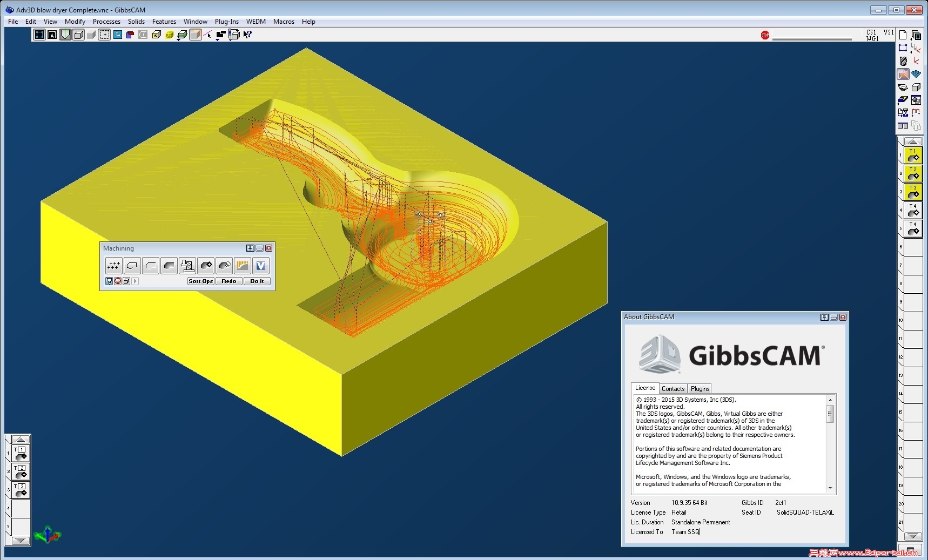The height and width of the screenshot is (560, 928).
Task: Open the black squares layer dropdown
Action: (x=220, y=35)
